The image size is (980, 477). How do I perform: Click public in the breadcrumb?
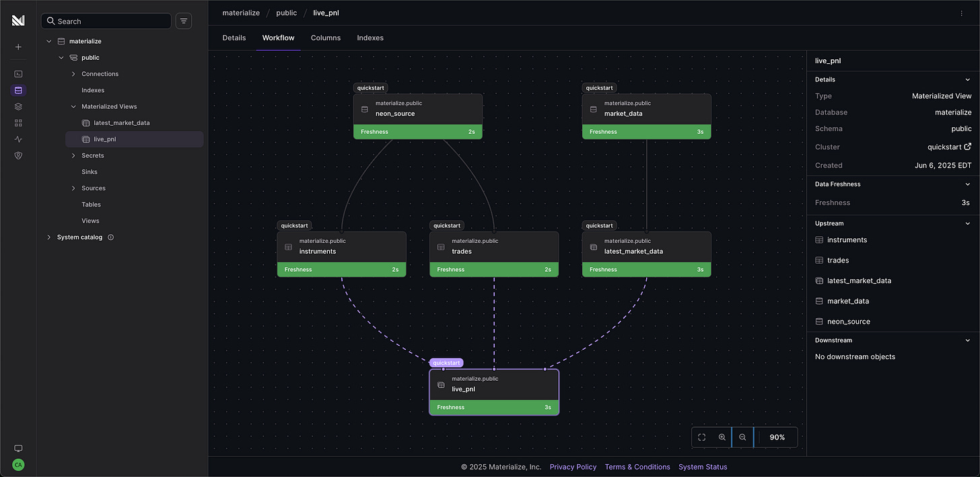click(x=287, y=13)
